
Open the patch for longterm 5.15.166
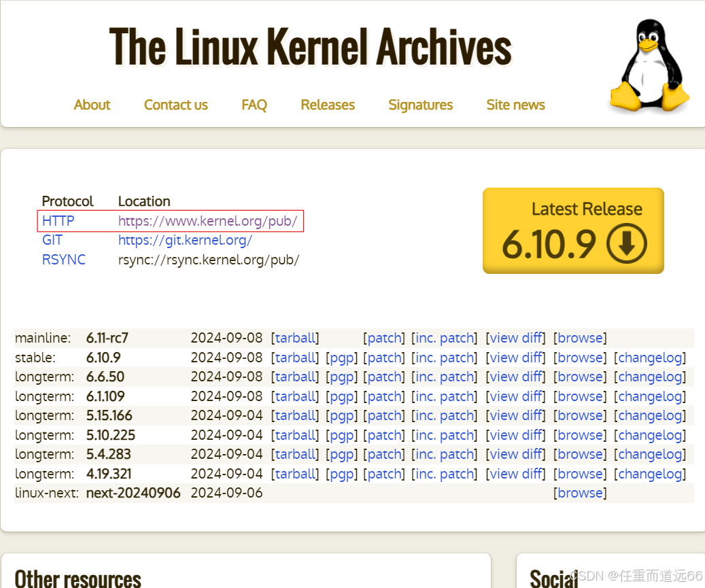point(384,415)
